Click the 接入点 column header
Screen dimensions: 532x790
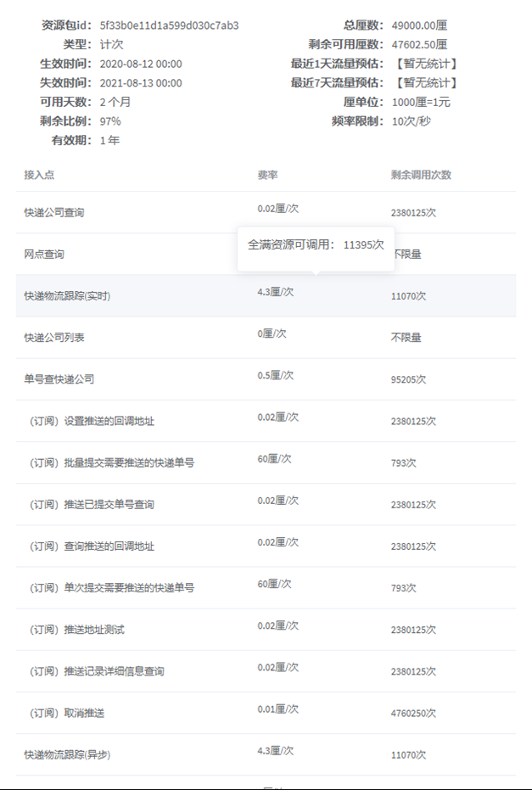click(x=39, y=175)
